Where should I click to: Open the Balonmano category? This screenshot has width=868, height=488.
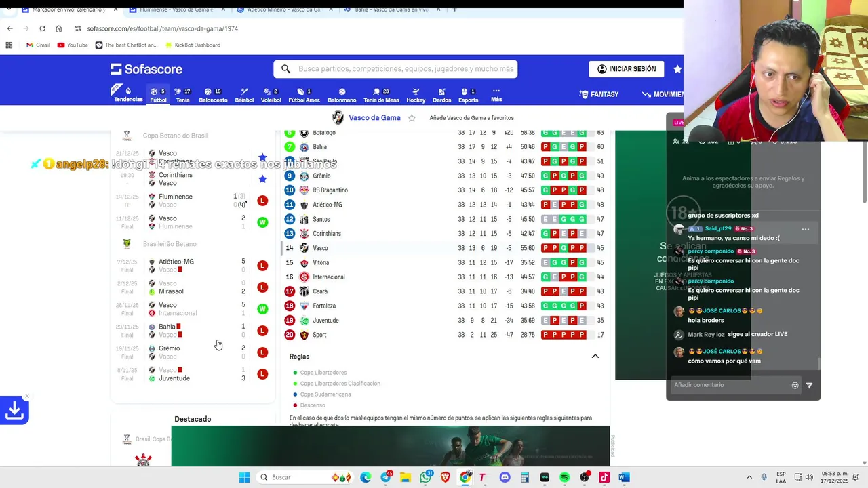(342, 95)
